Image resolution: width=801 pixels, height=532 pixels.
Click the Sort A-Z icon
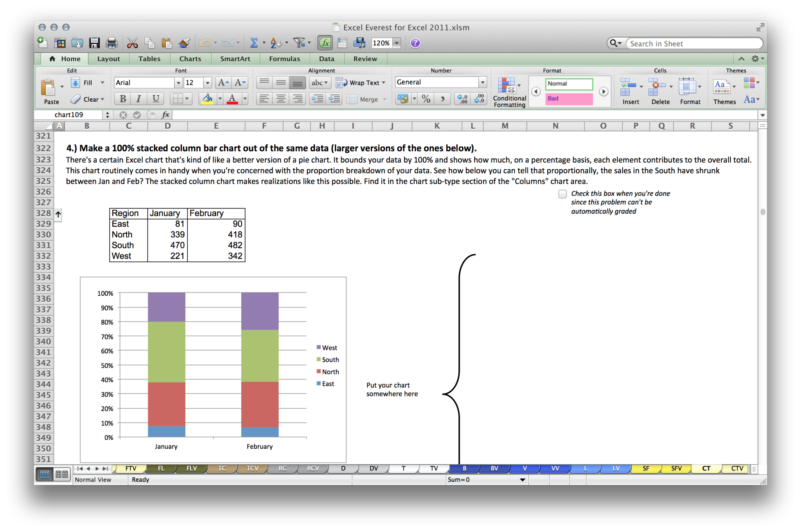pyautogui.click(x=275, y=43)
